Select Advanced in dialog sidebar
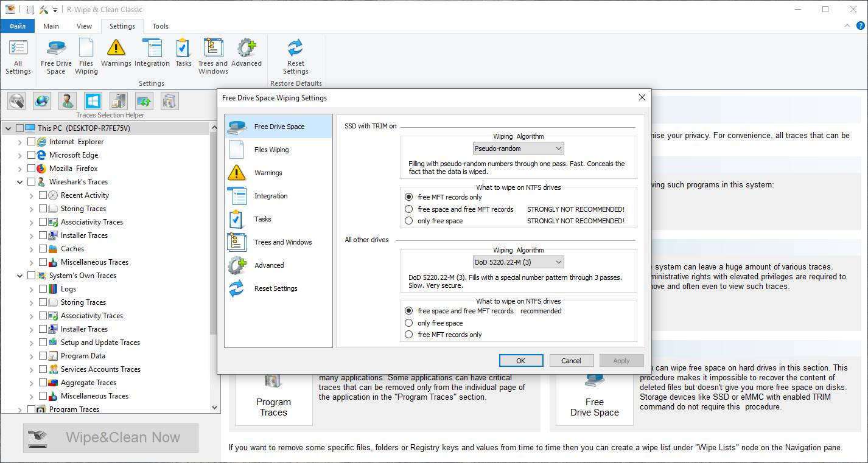The height and width of the screenshot is (463, 868). point(278,265)
